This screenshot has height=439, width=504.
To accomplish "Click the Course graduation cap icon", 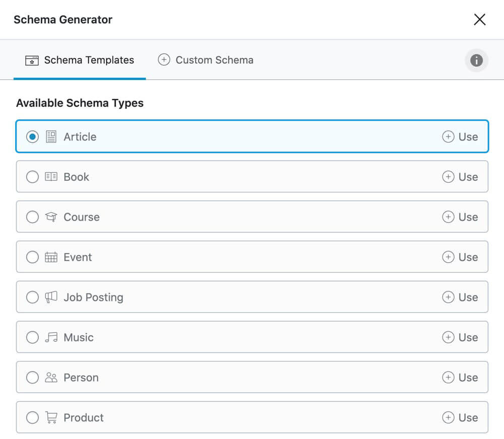I will (51, 217).
